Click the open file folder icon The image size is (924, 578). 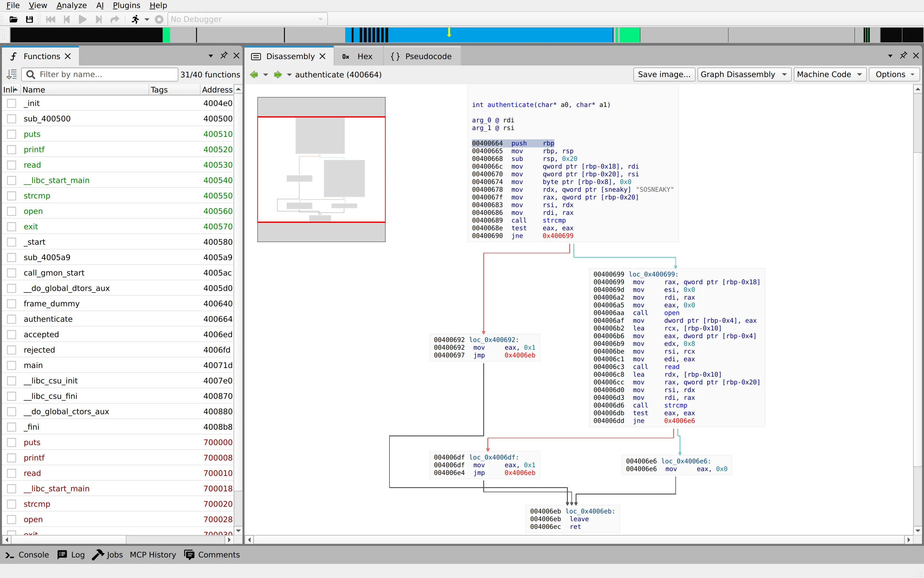click(13, 19)
